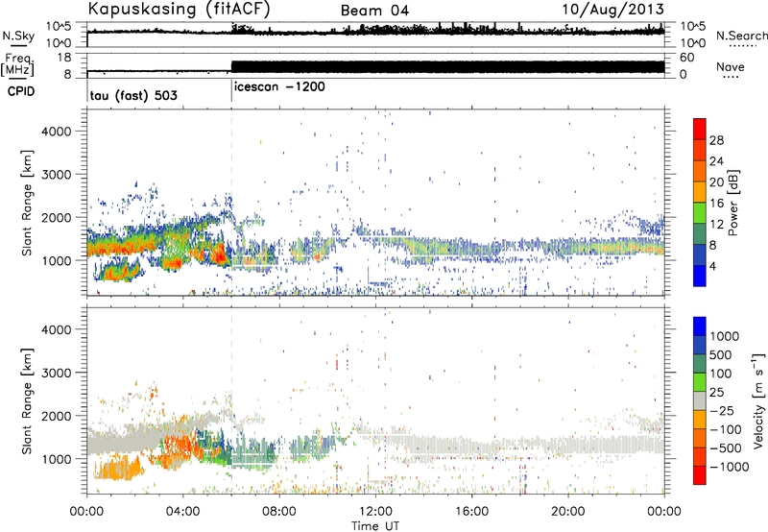This screenshot has height=532, width=768.
Task: Click the 'N.Sky' legend label
Action: (x=18, y=36)
